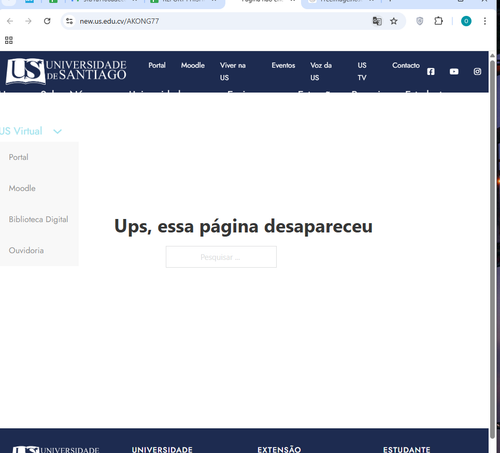Click the Universidade de Santiago logo

point(66,71)
